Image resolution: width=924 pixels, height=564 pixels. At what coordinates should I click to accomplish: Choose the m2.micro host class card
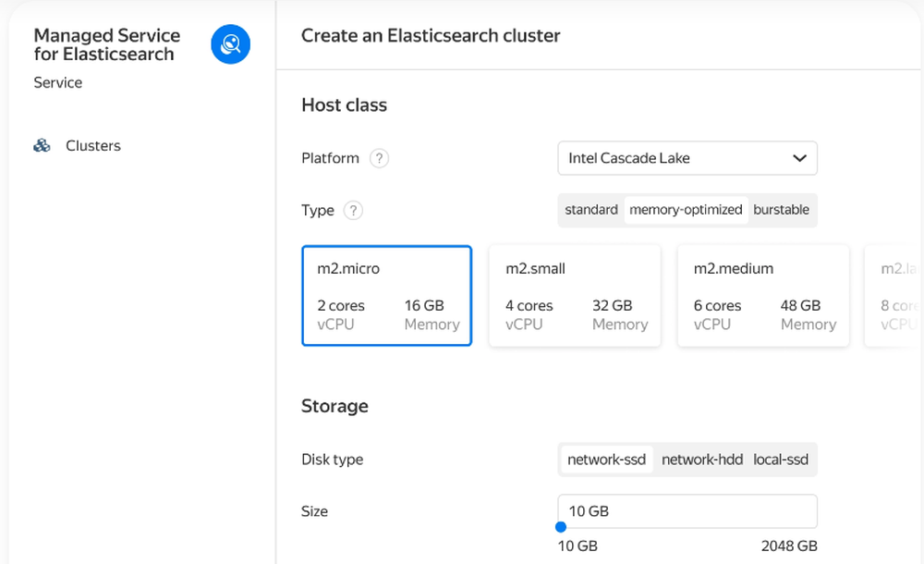coord(387,296)
